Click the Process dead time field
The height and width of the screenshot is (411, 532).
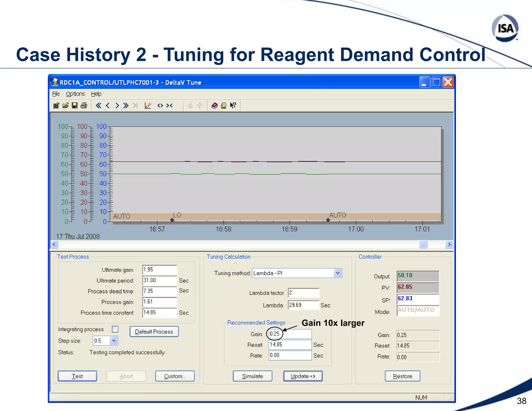pyautogui.click(x=160, y=291)
